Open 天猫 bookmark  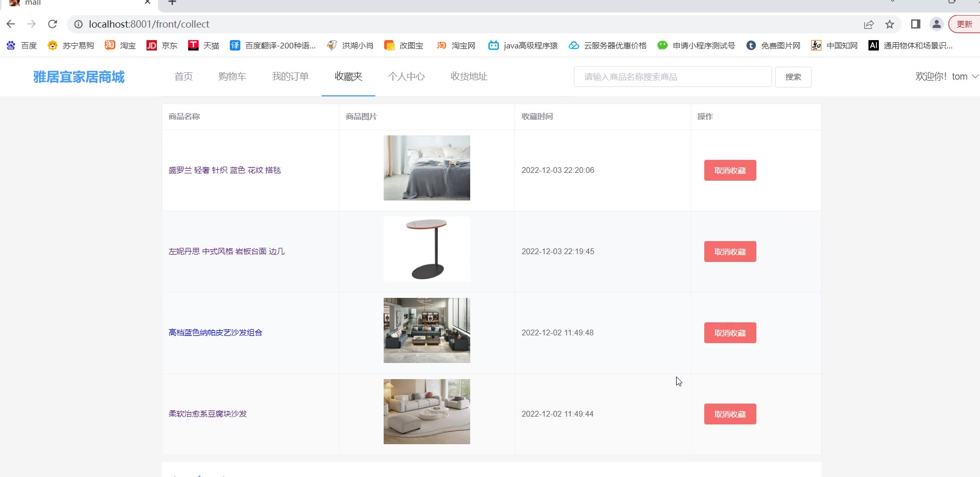coord(204,45)
